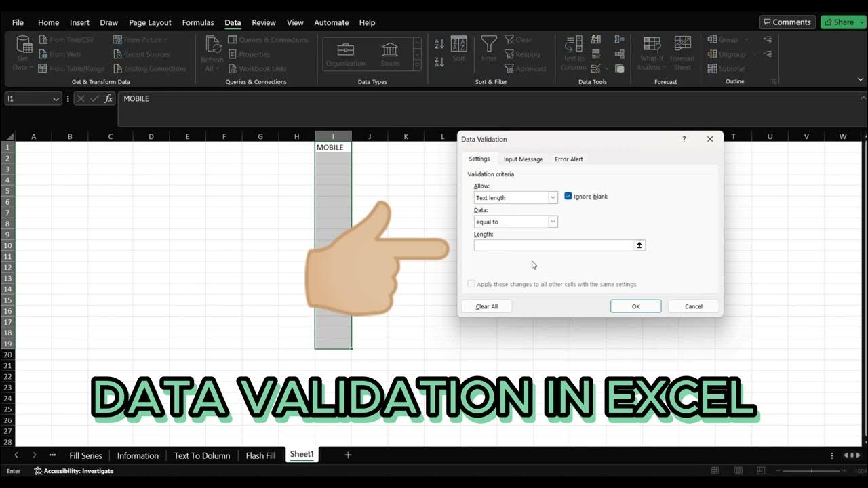The height and width of the screenshot is (488, 868).
Task: Open the Outline dialog launcher
Action: point(774,82)
